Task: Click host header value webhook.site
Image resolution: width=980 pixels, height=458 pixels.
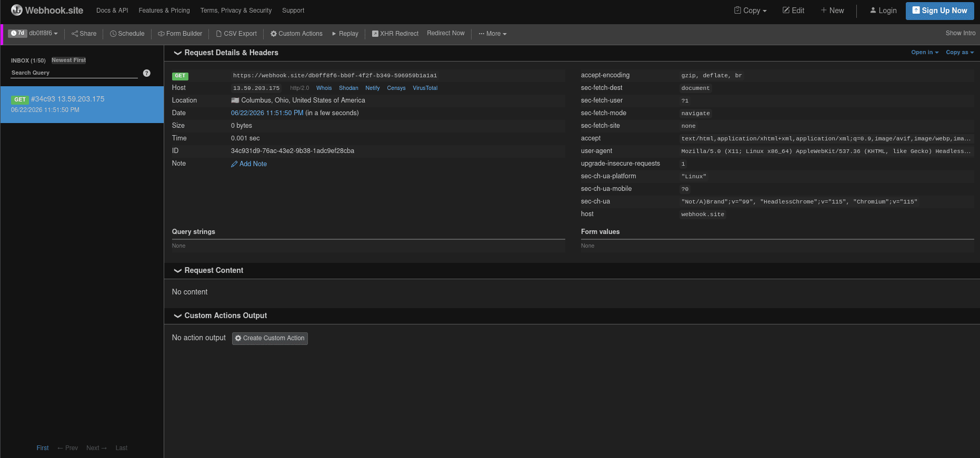Action: pyautogui.click(x=703, y=215)
